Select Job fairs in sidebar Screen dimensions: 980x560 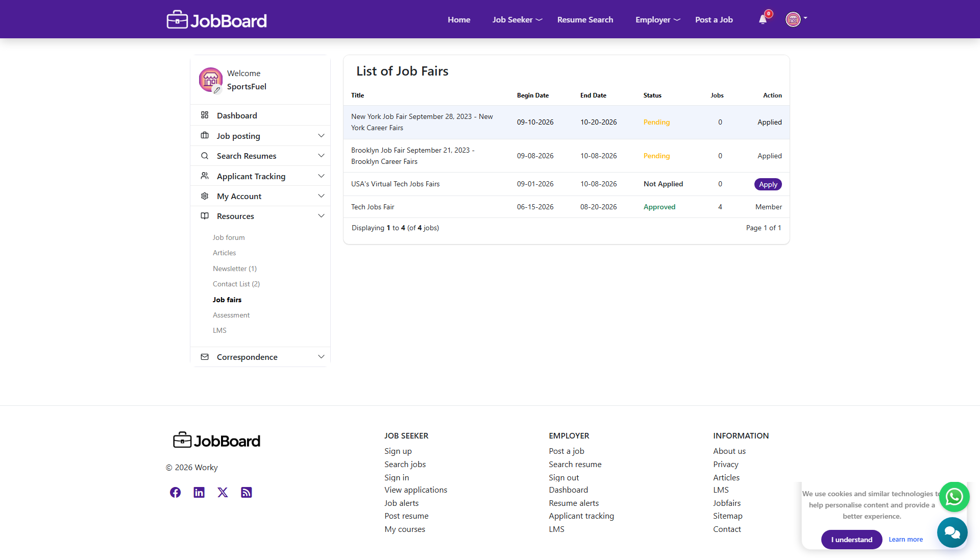(227, 300)
